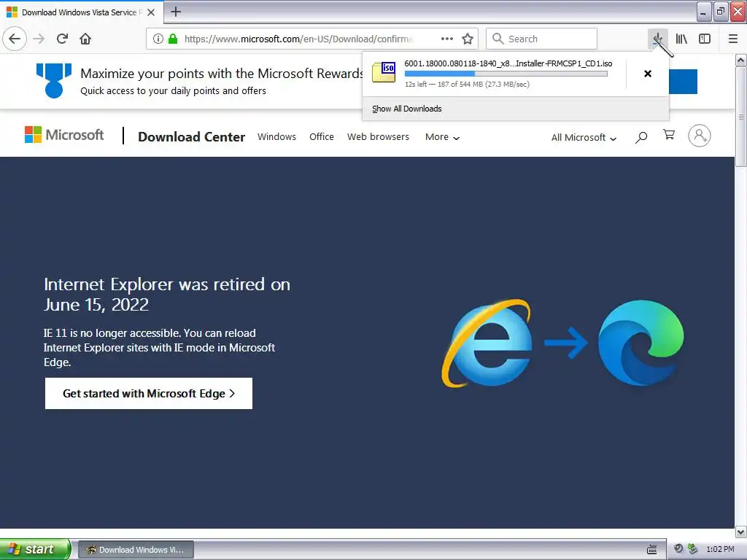This screenshot has height=560, width=747.
Task: Cancel the ISO download with the X
Action: click(648, 74)
